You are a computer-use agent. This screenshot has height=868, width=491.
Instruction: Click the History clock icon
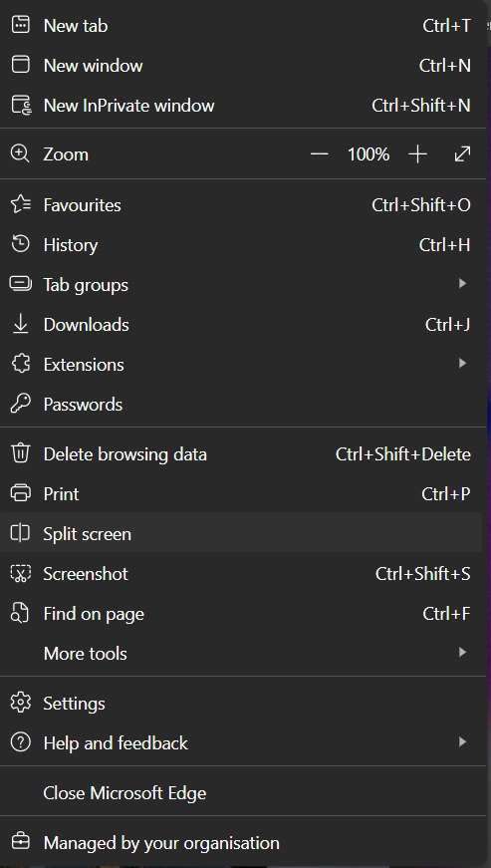[x=21, y=244]
